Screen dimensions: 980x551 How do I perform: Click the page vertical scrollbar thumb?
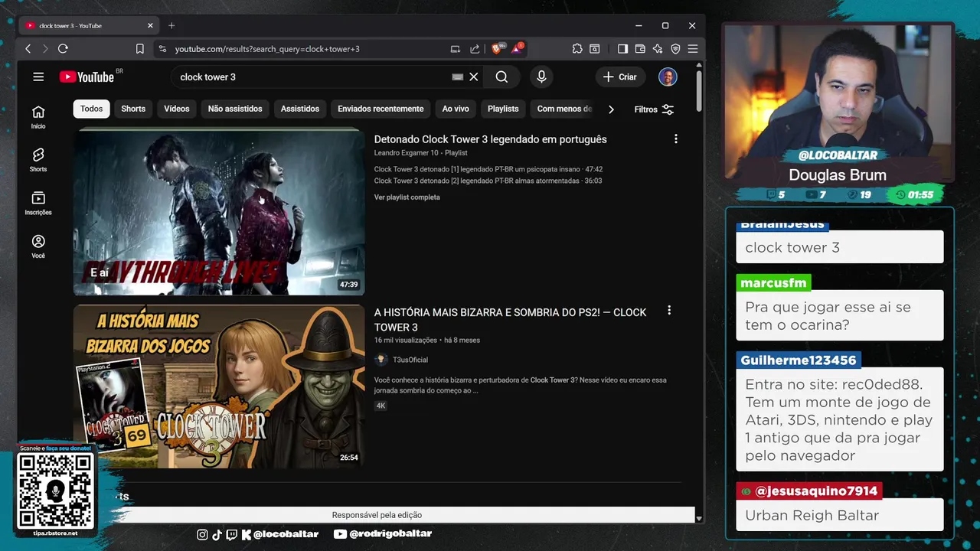699,92
